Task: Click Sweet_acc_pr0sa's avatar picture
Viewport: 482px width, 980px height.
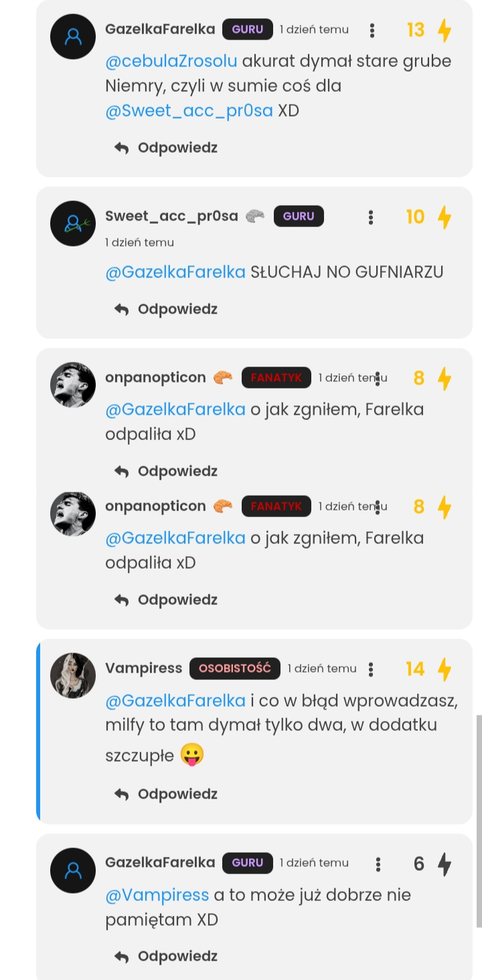Action: tap(73, 223)
